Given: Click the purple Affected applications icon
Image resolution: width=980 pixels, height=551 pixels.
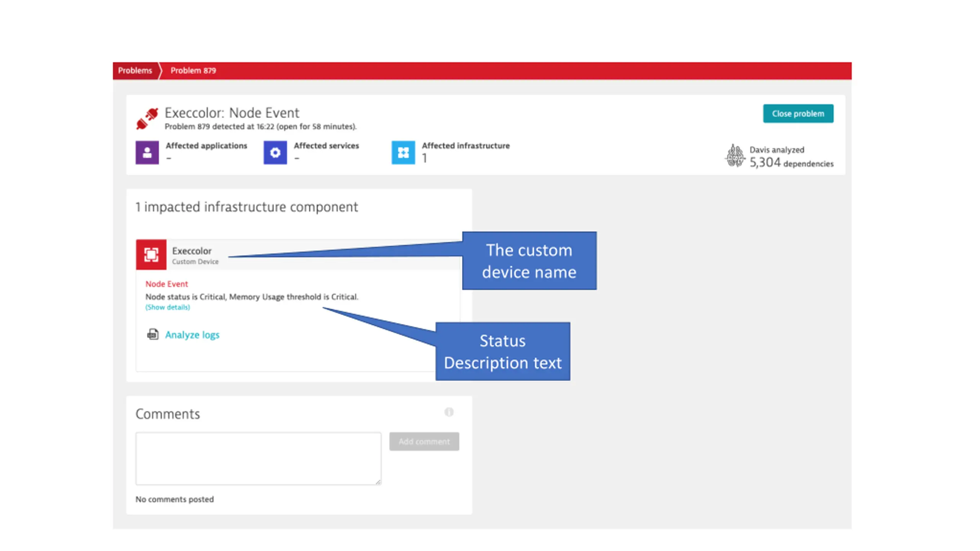Looking at the screenshot, I should click(147, 153).
